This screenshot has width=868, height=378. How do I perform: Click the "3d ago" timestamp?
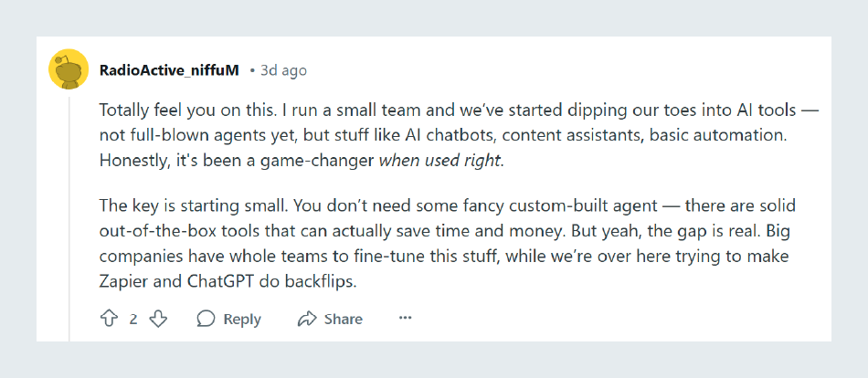[x=283, y=71]
